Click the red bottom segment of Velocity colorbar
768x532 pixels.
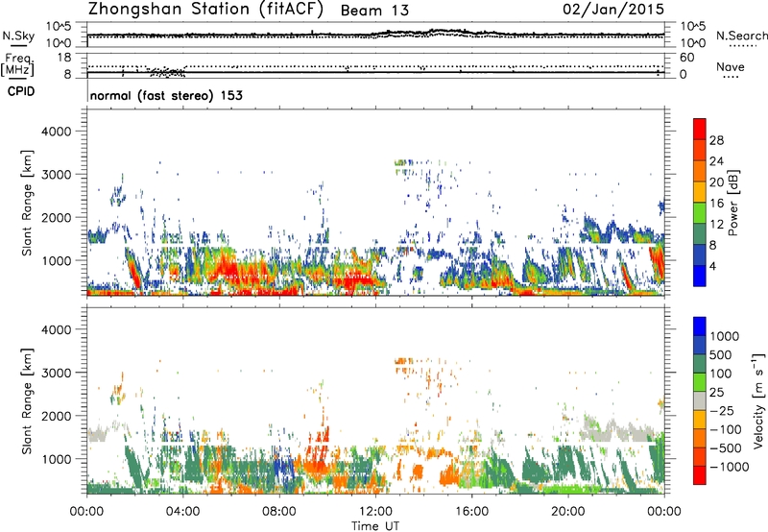click(700, 475)
